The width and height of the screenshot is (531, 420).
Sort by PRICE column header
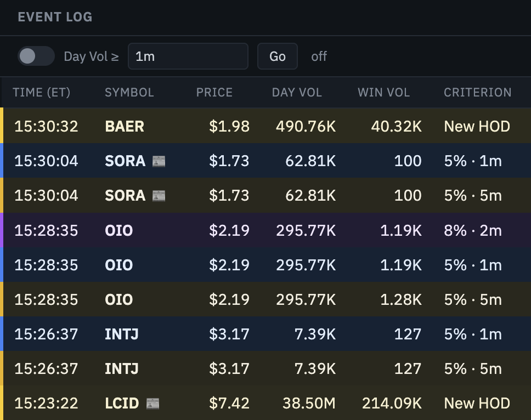point(214,93)
